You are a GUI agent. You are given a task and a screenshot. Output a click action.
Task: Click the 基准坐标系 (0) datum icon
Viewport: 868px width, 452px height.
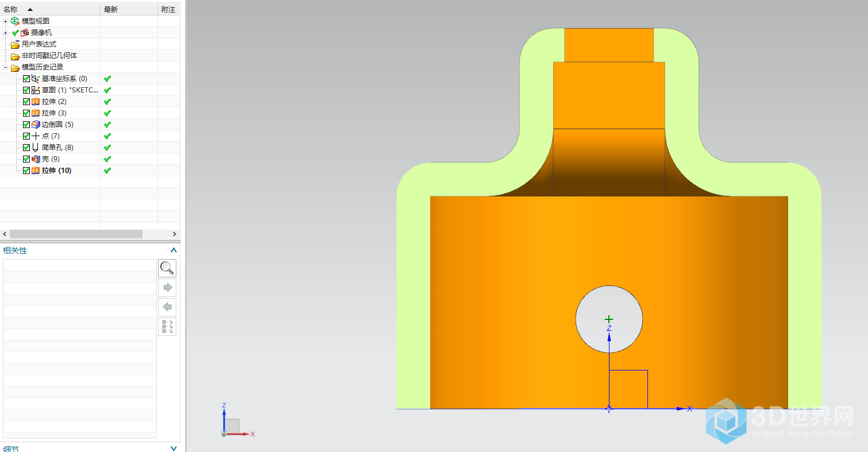coord(36,79)
